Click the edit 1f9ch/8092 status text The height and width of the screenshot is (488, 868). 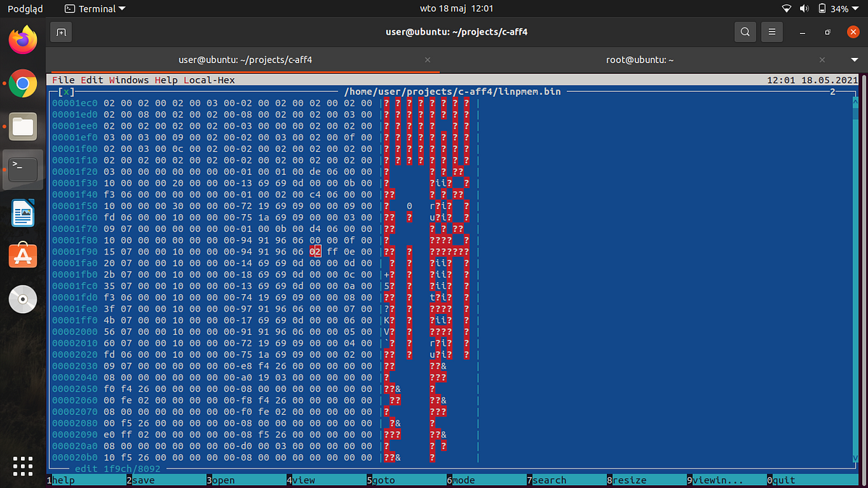pyautogui.click(x=117, y=468)
